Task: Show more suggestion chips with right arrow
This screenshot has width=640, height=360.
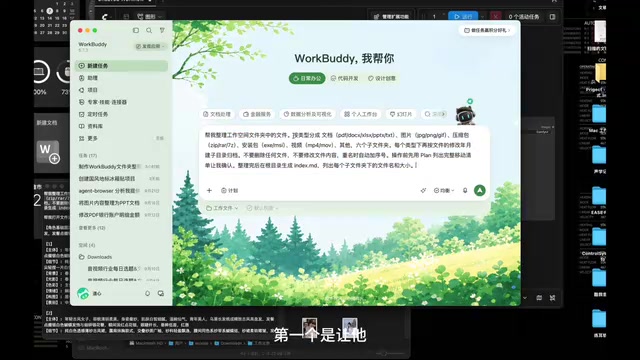Action: click(x=443, y=114)
